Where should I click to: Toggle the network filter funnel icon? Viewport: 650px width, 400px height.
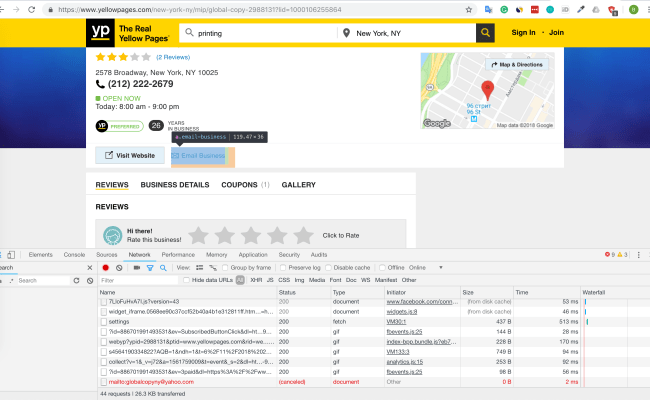click(150, 268)
